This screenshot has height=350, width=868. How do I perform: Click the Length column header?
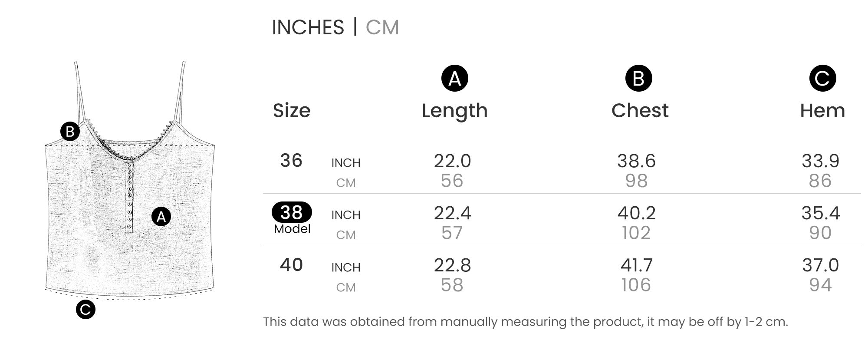click(454, 111)
